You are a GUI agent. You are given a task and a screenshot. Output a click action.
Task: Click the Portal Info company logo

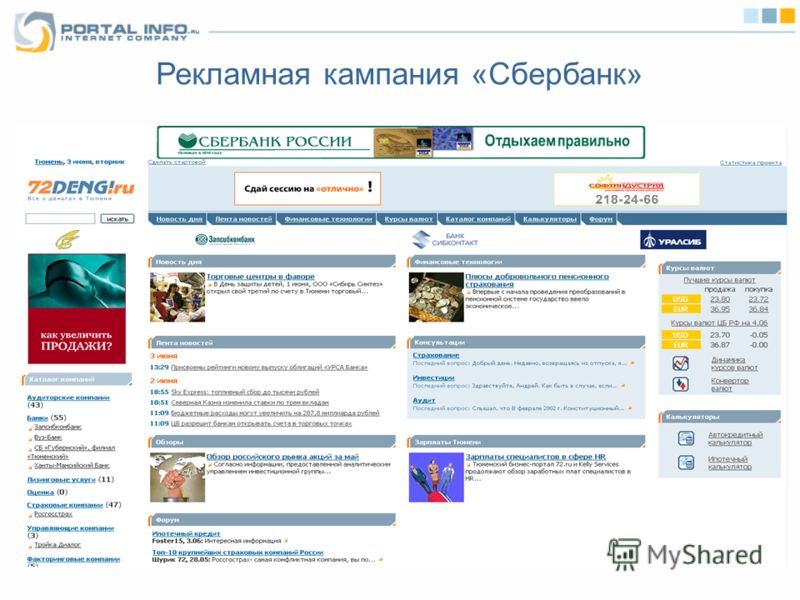(107, 32)
